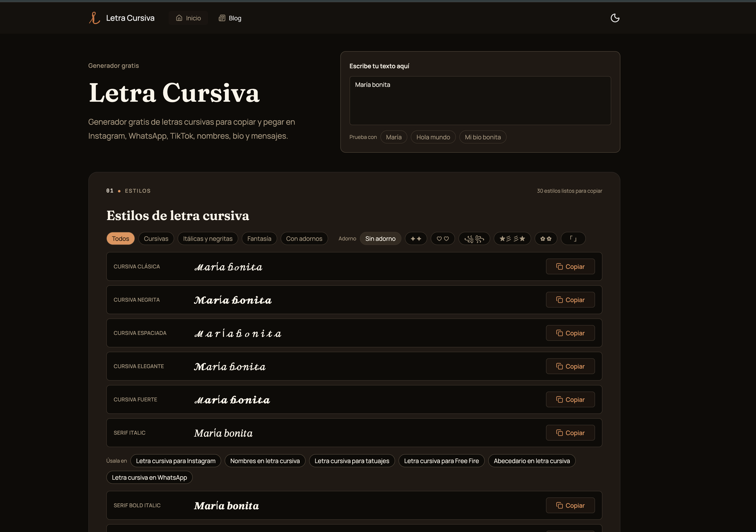Screen dimensions: 756x532
Task: Open 'Letra cursiva para Free Fire' link
Action: [441, 461]
